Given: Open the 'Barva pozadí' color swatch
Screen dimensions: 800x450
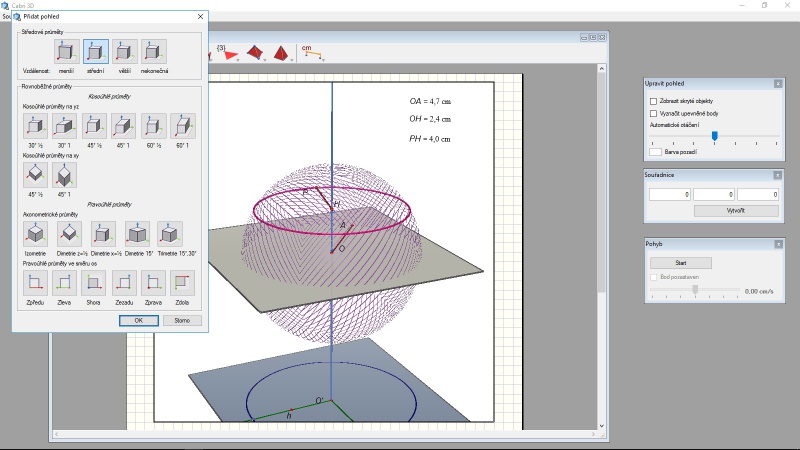Looking at the screenshot, I should pyautogui.click(x=656, y=152).
